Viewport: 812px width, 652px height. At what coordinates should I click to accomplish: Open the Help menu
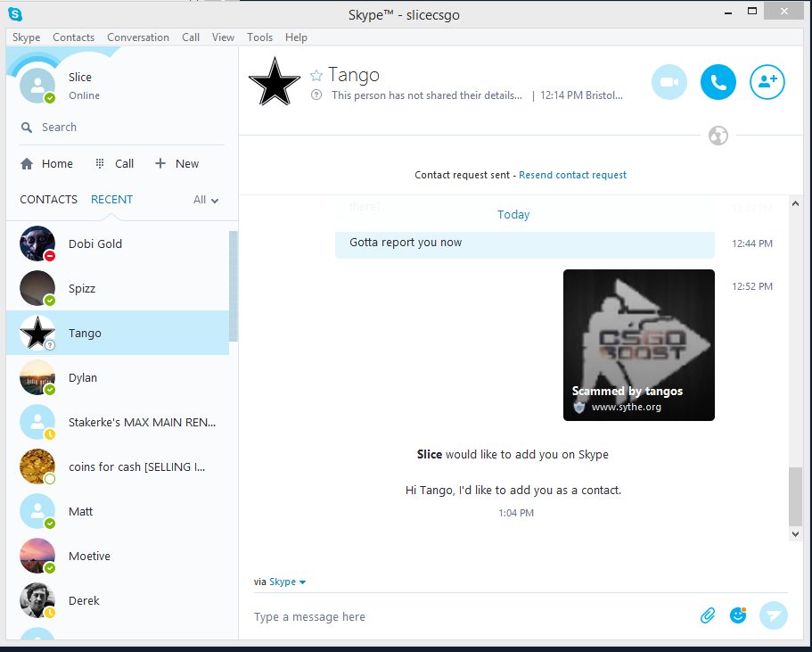pos(296,37)
